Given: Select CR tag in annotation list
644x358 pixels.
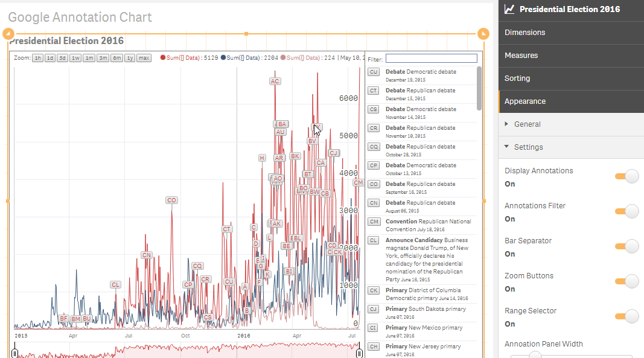Looking at the screenshot, I should (374, 128).
